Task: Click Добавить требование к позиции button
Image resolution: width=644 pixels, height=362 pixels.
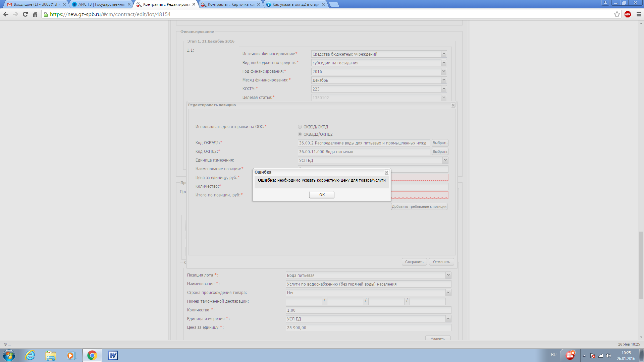Action: [x=419, y=206]
